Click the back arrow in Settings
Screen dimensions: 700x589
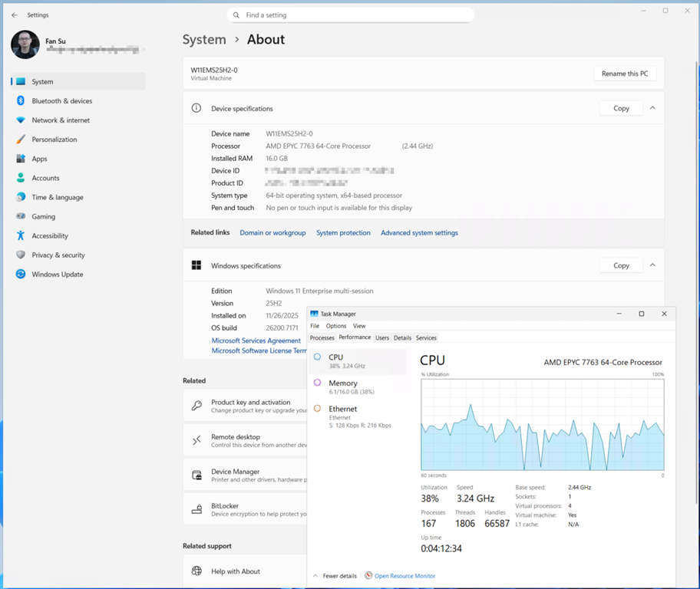tap(15, 15)
